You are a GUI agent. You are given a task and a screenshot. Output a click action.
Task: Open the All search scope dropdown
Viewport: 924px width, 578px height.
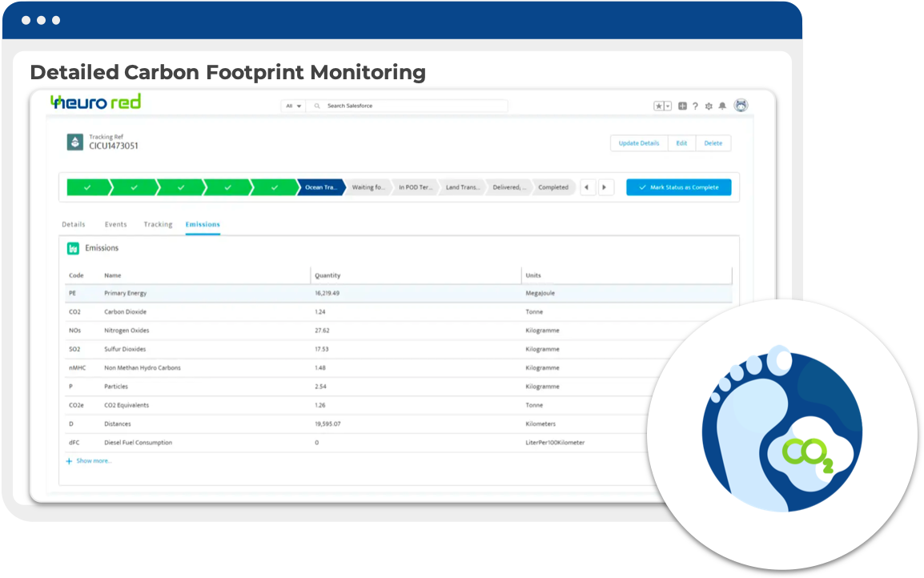pos(294,106)
